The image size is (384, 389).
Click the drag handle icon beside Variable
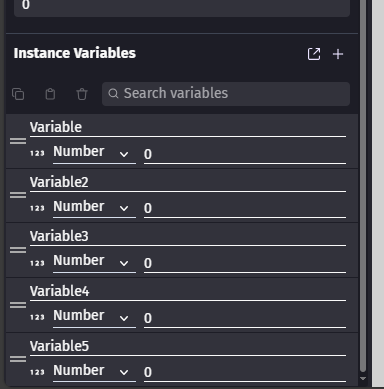(x=18, y=141)
